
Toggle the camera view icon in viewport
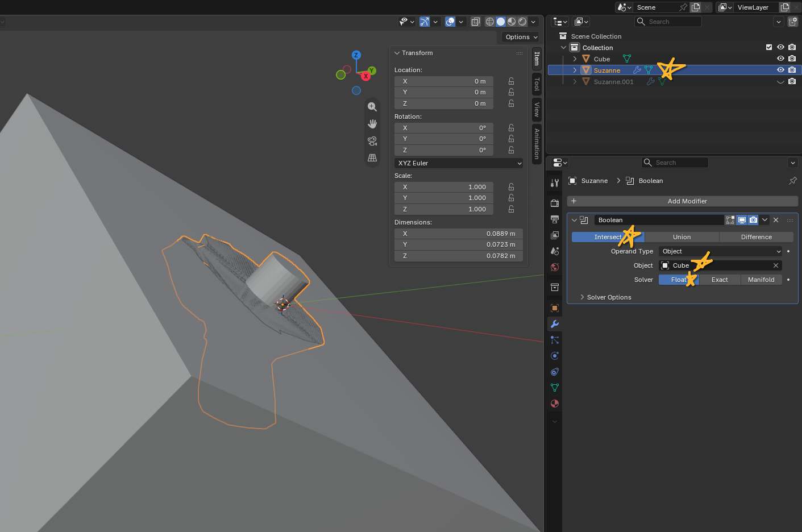click(x=372, y=141)
